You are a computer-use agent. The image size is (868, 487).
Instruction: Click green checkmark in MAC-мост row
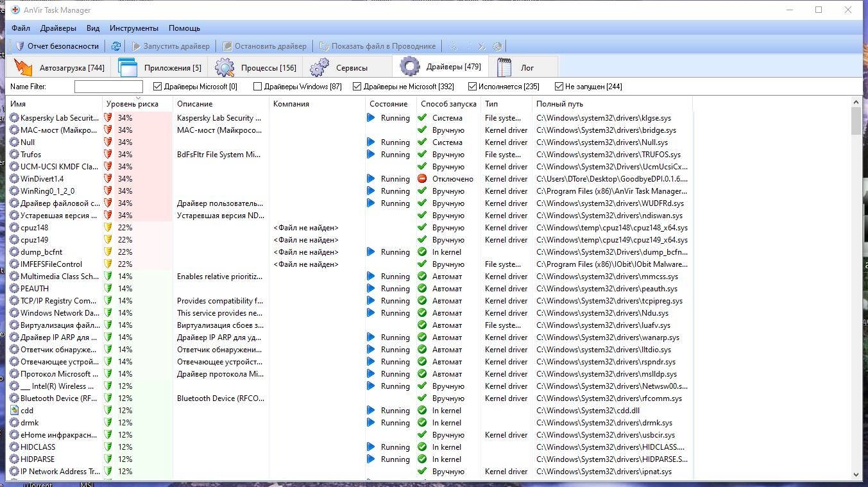[x=422, y=130]
